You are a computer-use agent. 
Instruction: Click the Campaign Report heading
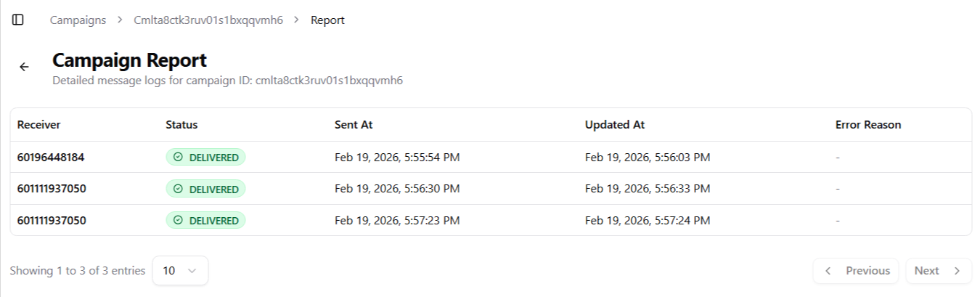click(x=129, y=60)
